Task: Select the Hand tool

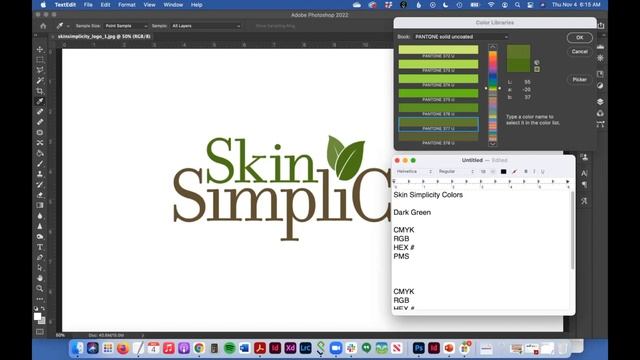Action: pos(40,278)
